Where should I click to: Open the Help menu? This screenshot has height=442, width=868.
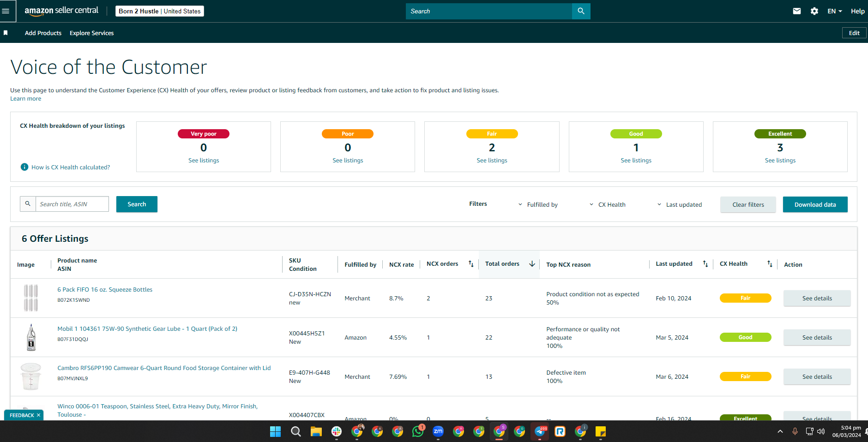858,11
